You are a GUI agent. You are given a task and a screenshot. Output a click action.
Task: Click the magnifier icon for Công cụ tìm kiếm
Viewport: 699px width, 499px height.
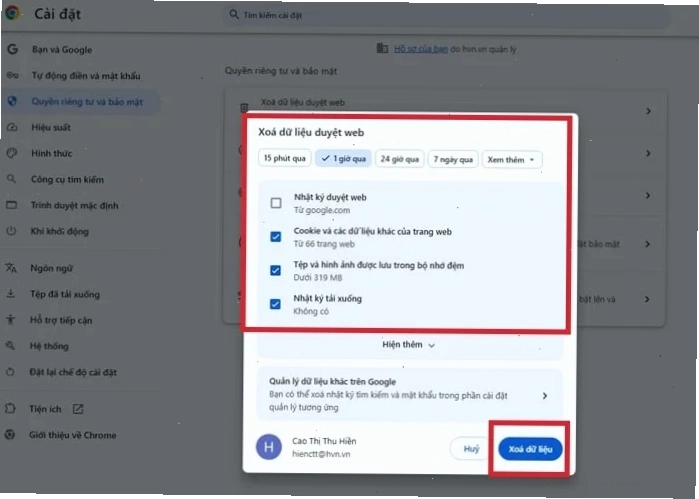pos(11,179)
